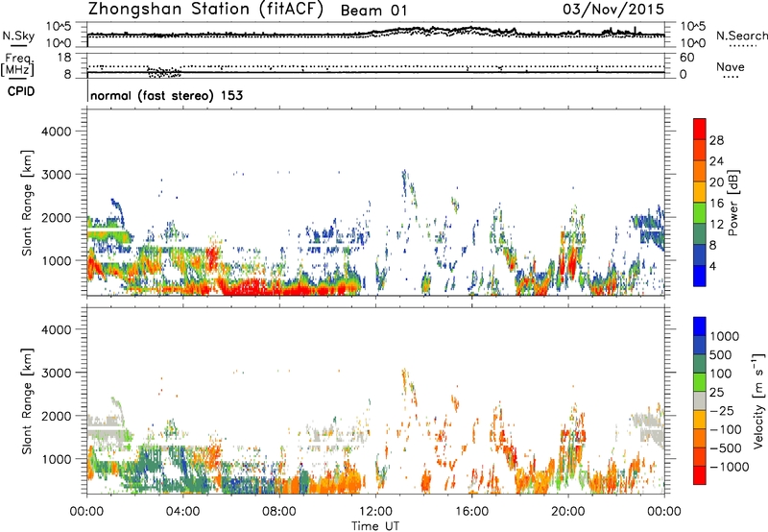Click 'normal (fast stereo) 153' text
The image size is (768, 532).
pos(166,95)
